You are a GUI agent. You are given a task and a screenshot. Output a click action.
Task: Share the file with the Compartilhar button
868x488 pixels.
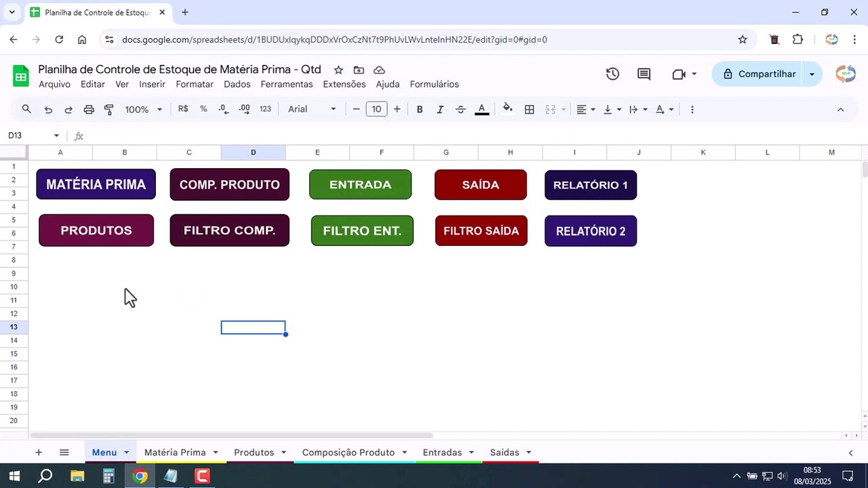[758, 74]
